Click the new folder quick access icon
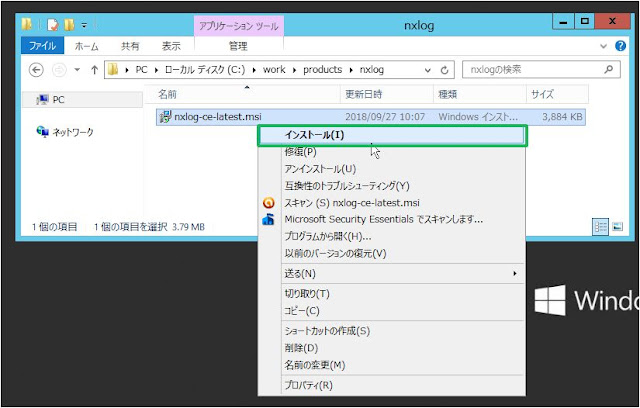 click(x=69, y=25)
